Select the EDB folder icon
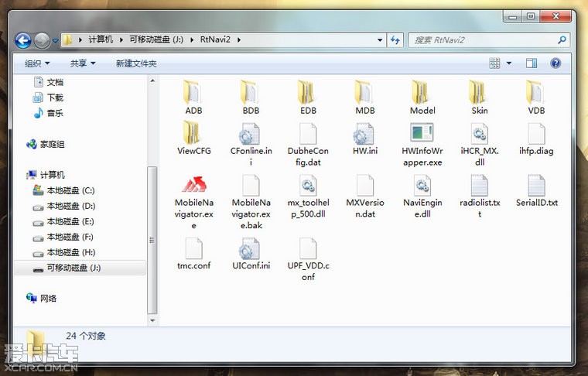 (307, 92)
